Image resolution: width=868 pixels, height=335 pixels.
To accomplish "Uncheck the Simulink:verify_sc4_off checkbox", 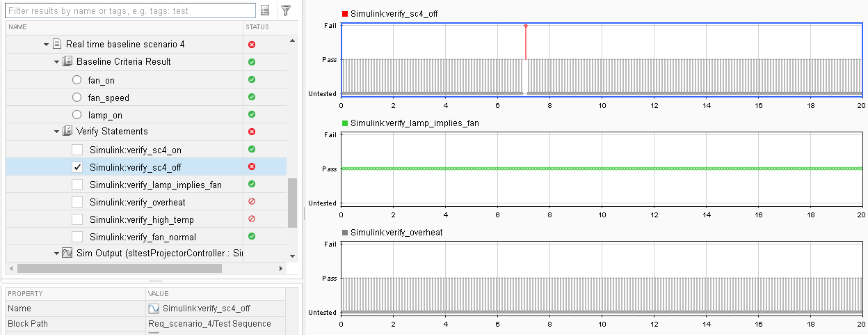I will coord(77,167).
